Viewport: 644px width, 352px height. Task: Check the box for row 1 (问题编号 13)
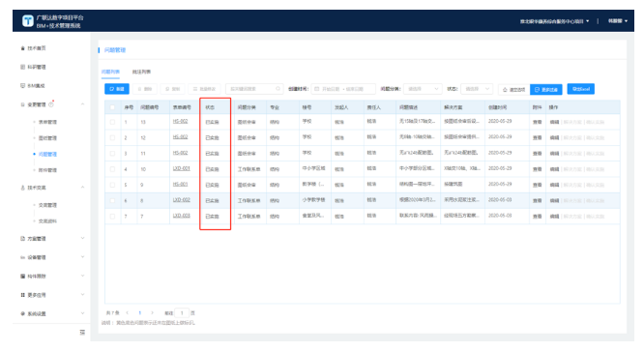coord(112,122)
